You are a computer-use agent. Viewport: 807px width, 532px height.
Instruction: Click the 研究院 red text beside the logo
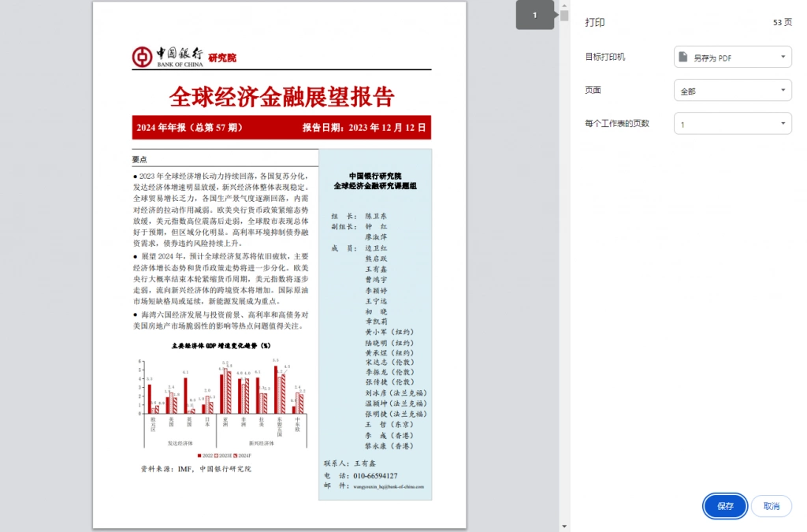221,58
